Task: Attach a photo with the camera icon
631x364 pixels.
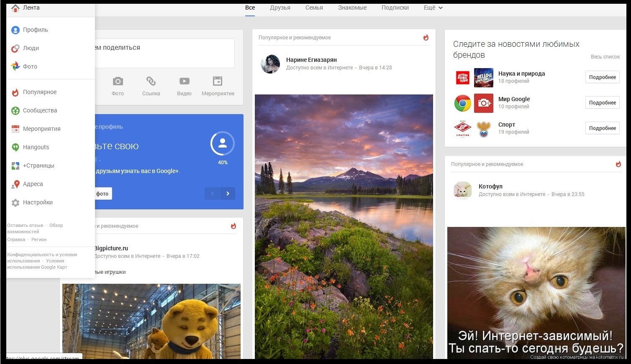Action: (118, 81)
